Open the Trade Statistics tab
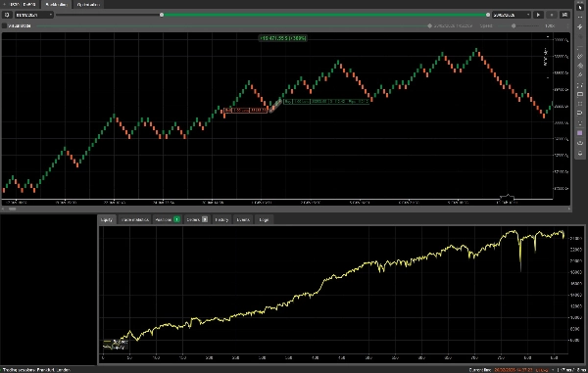588x373 pixels. pos(134,220)
